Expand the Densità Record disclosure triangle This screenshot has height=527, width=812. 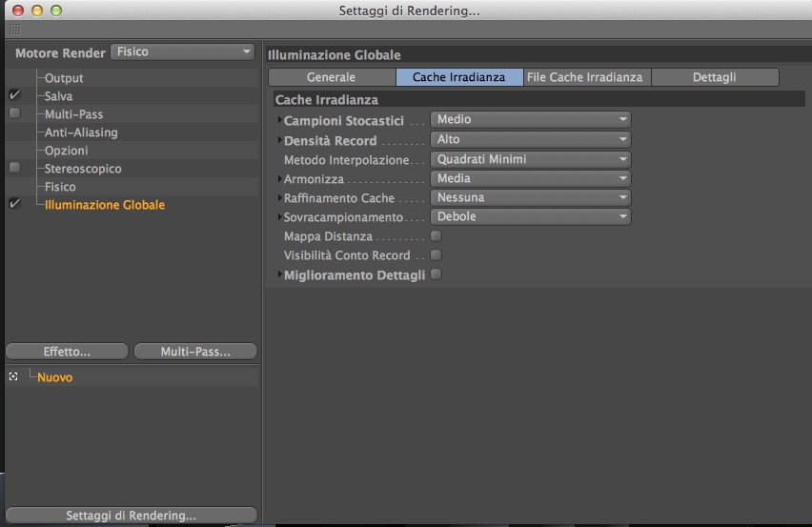[x=279, y=140]
